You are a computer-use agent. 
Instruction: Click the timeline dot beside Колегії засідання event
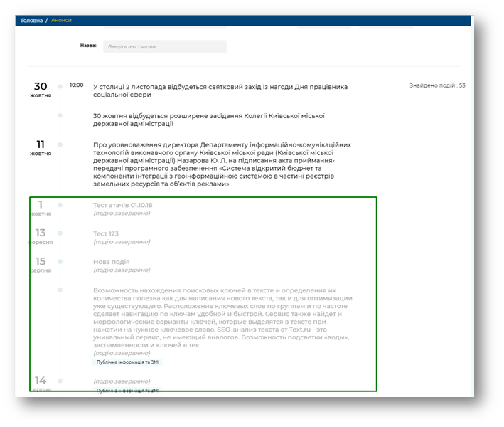pyautogui.click(x=60, y=115)
